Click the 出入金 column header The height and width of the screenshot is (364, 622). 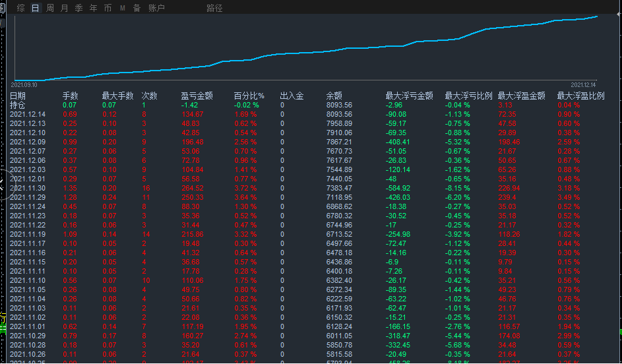(x=292, y=96)
